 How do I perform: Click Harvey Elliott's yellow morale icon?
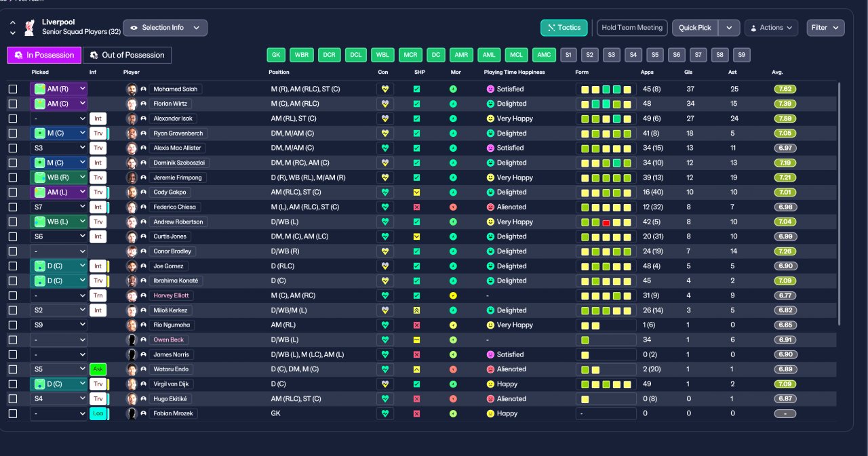pyautogui.click(x=453, y=295)
